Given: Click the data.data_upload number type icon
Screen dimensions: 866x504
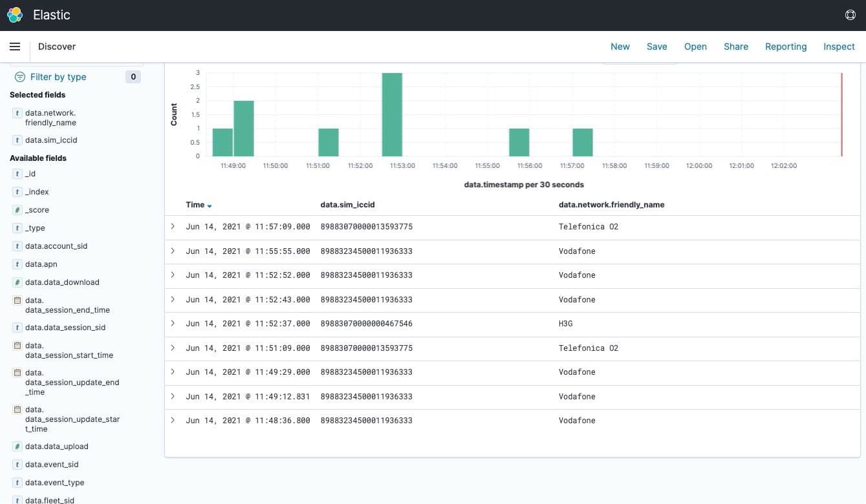Looking at the screenshot, I should 17,446.
